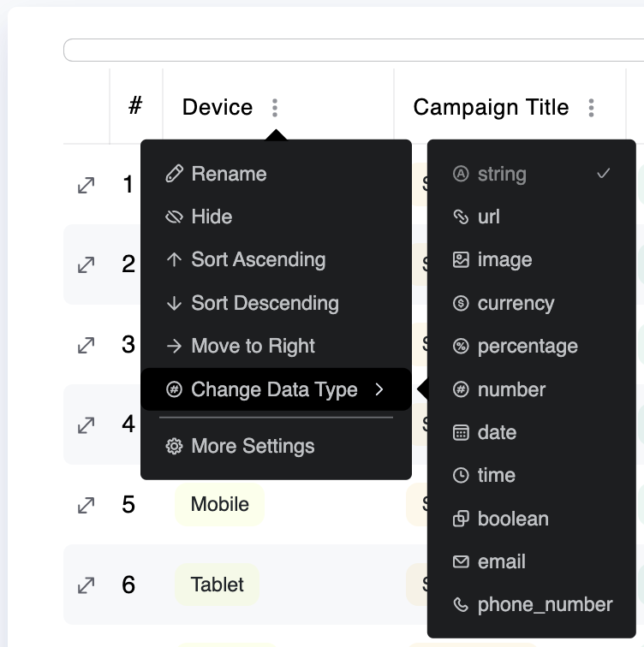Pick percentage data type entry

tap(531, 346)
